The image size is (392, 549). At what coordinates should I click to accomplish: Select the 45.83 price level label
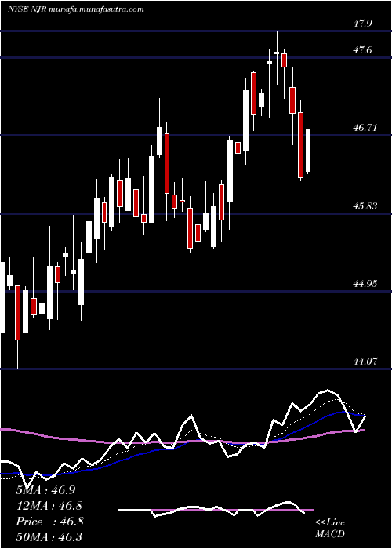click(365, 205)
